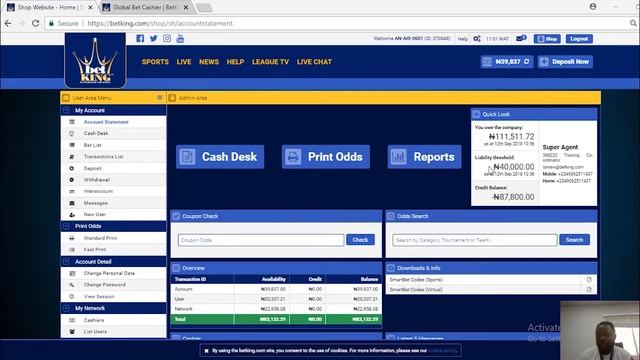
Task: Open the LIVE menu
Action: 184,62
